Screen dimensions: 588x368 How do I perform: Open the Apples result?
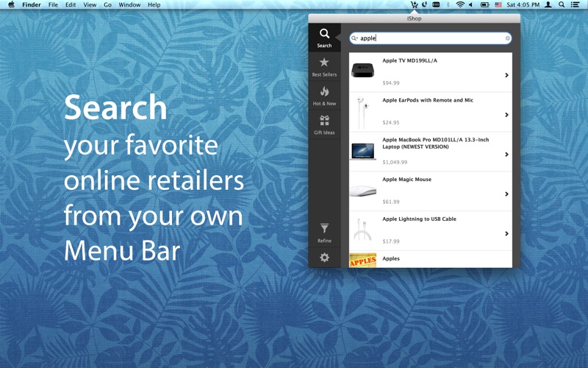(431, 259)
